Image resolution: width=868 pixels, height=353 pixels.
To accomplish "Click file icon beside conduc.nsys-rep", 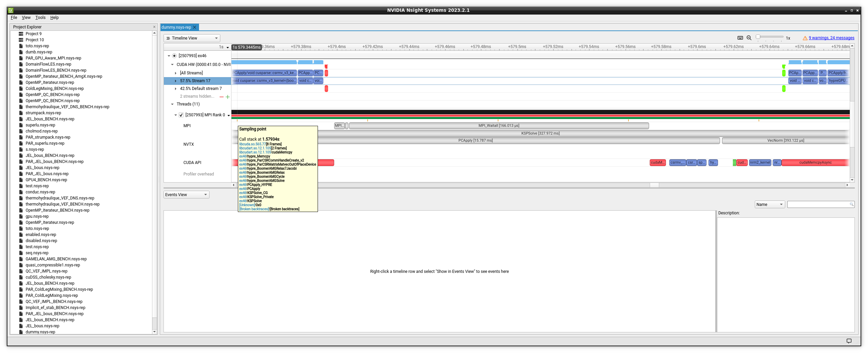I will click(x=21, y=192).
